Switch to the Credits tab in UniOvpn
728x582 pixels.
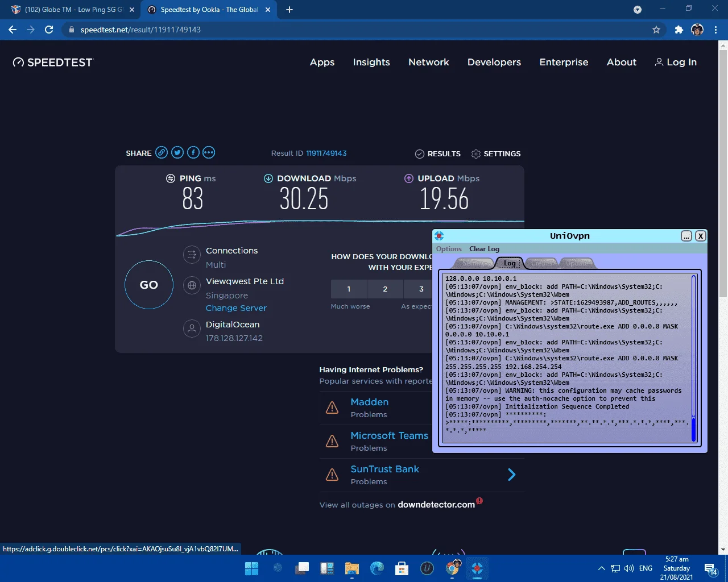coord(541,263)
